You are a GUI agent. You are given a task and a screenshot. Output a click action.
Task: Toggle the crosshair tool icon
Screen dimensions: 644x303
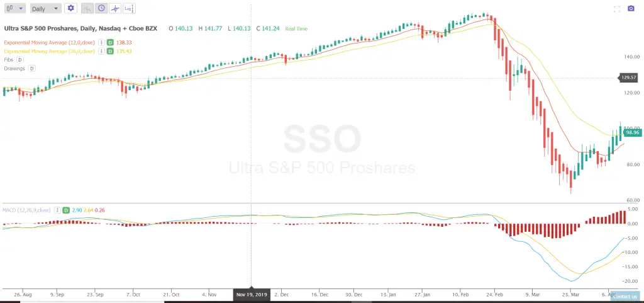click(115, 8)
